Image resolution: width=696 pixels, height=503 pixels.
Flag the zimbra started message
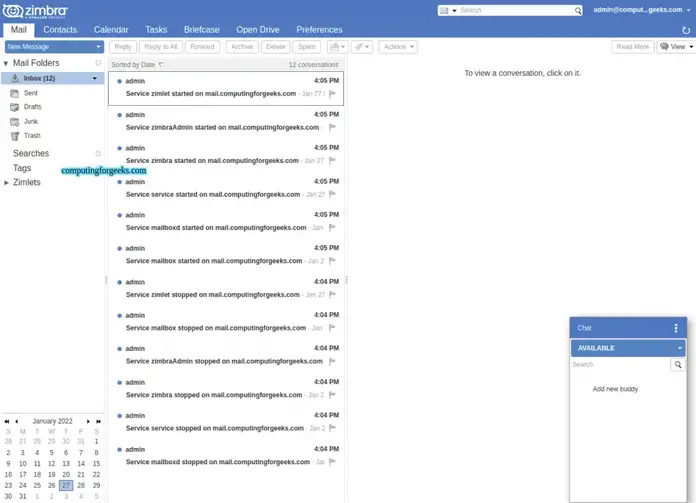[x=332, y=160]
